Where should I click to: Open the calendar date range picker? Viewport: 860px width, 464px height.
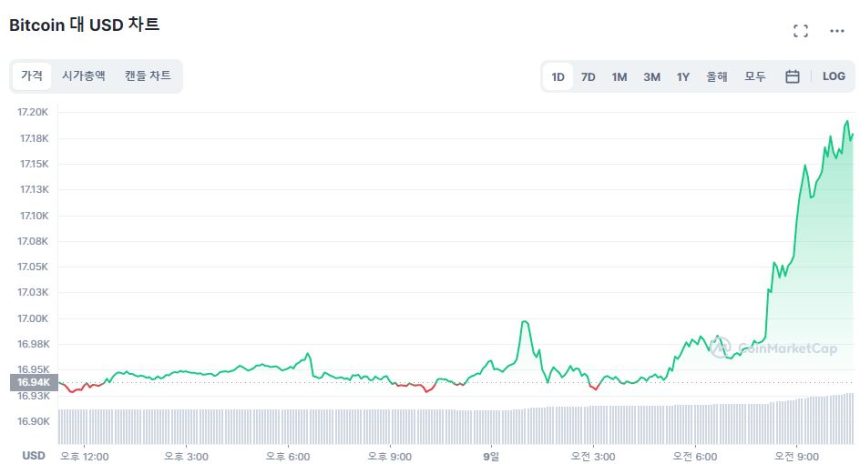point(792,76)
